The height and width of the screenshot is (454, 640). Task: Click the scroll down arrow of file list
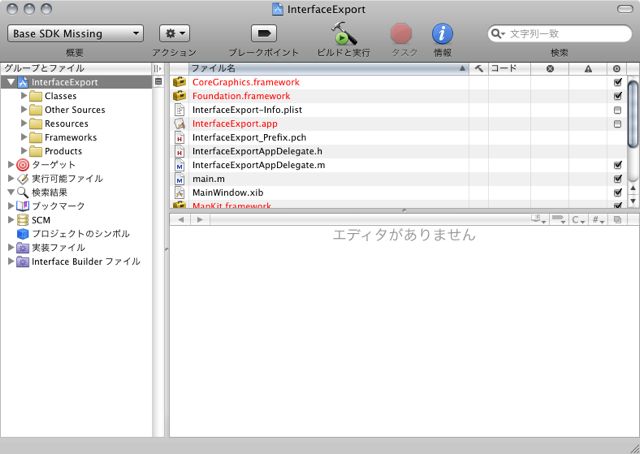pyautogui.click(x=633, y=201)
